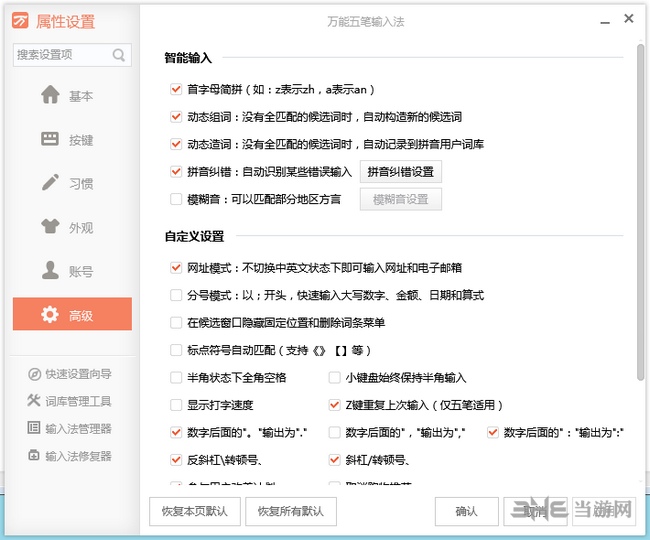Click the 取消 button
Screen dimensions: 650x540
535,511
